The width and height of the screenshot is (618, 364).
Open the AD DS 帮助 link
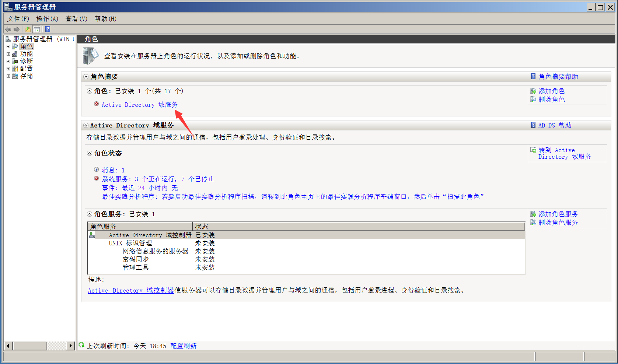[555, 125]
